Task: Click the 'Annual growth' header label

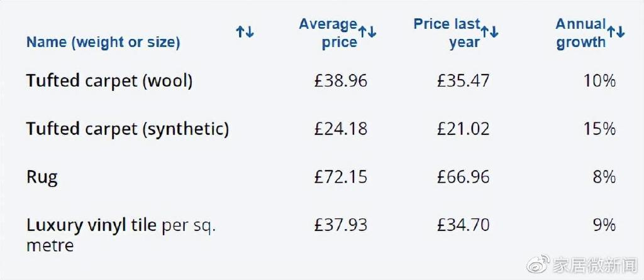Action: 581,33
